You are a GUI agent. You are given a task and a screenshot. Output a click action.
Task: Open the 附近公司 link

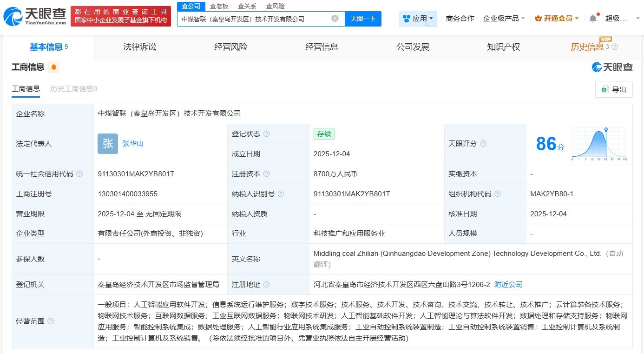(508, 284)
